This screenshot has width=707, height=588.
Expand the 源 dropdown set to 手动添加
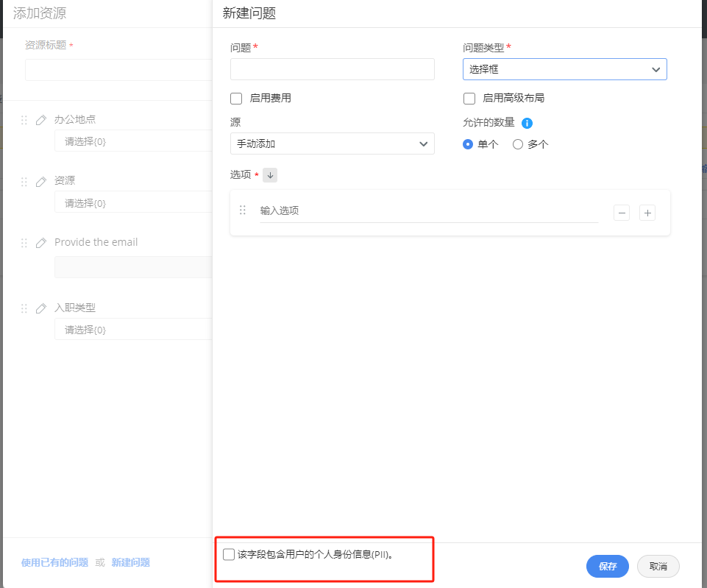pyautogui.click(x=332, y=144)
